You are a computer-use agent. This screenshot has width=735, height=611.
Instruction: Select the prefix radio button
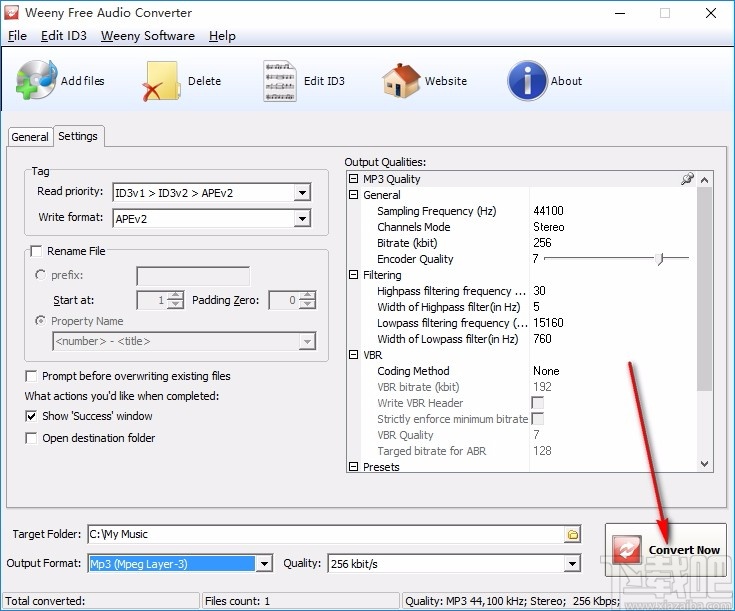click(x=41, y=275)
